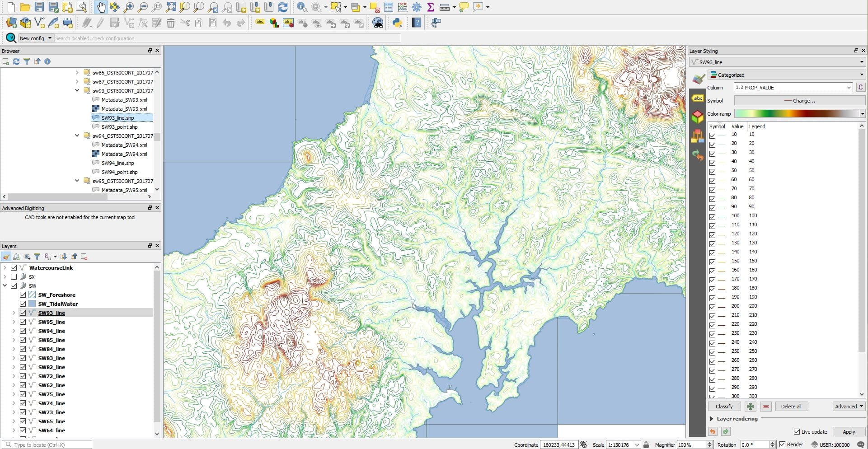Click the yellow abc layer labeling icon

pos(260,22)
